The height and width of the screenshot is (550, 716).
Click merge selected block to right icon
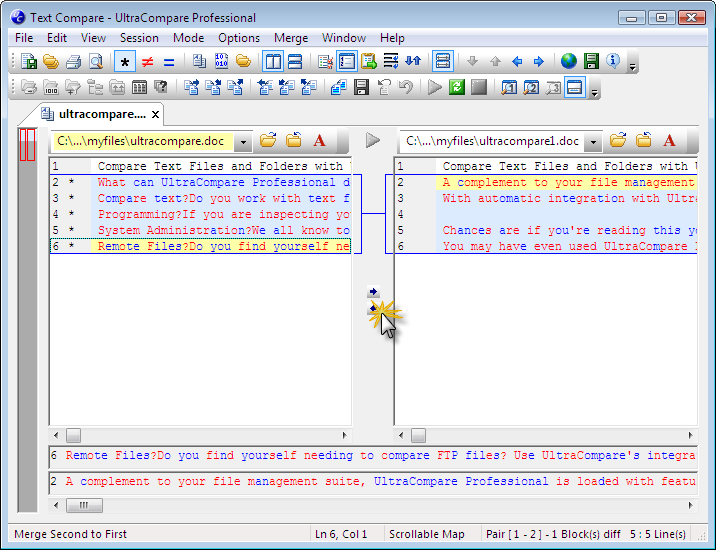[x=192, y=87]
